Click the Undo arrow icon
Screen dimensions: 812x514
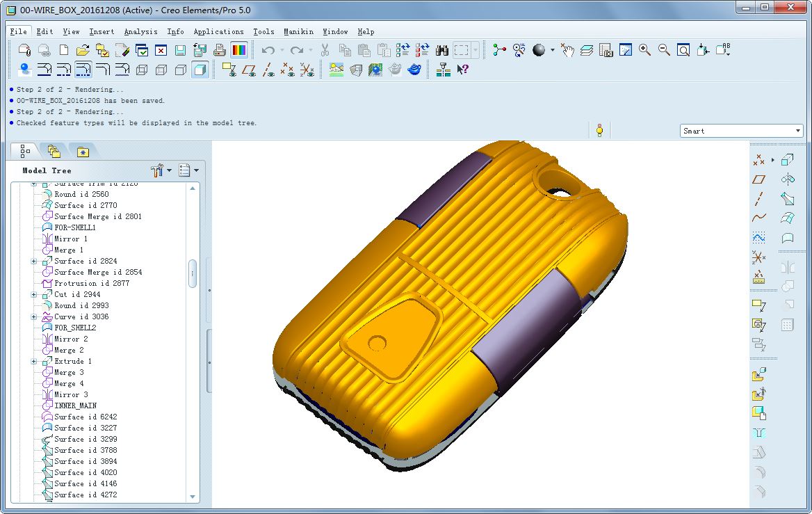[268, 50]
